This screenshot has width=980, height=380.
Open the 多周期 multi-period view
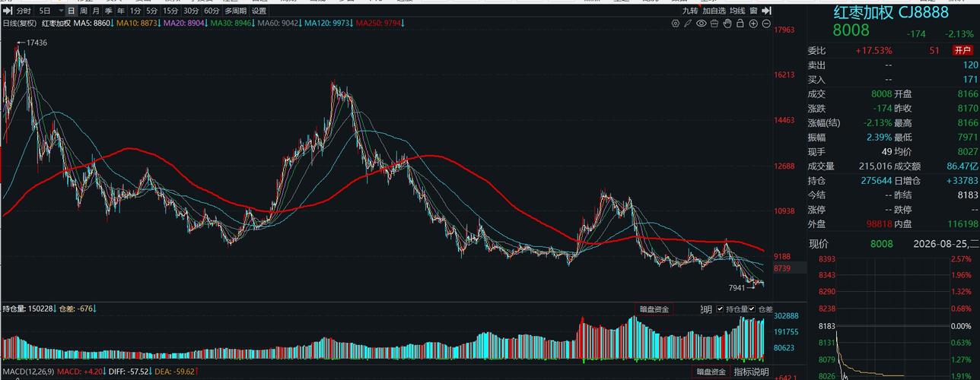coord(235,11)
